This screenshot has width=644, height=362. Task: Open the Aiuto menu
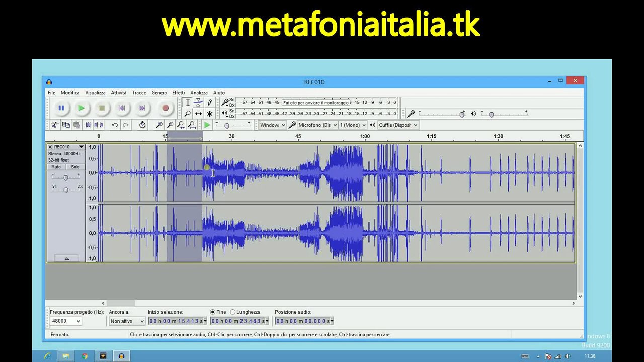tap(219, 93)
